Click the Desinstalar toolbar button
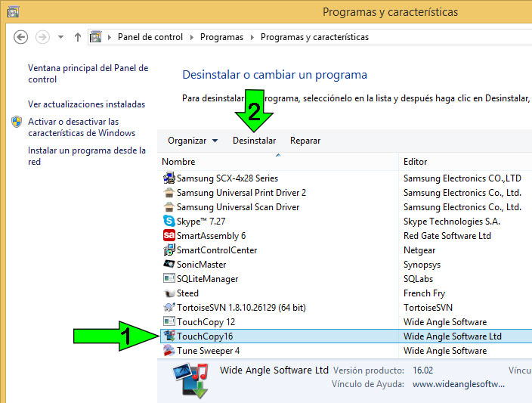 point(254,141)
